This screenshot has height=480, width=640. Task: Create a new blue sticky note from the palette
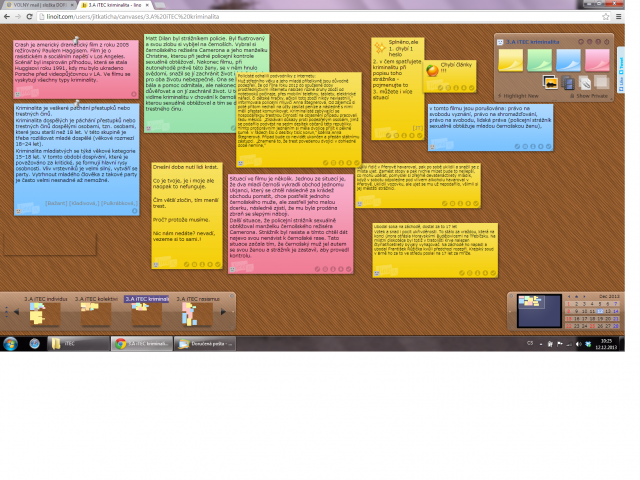click(568, 60)
